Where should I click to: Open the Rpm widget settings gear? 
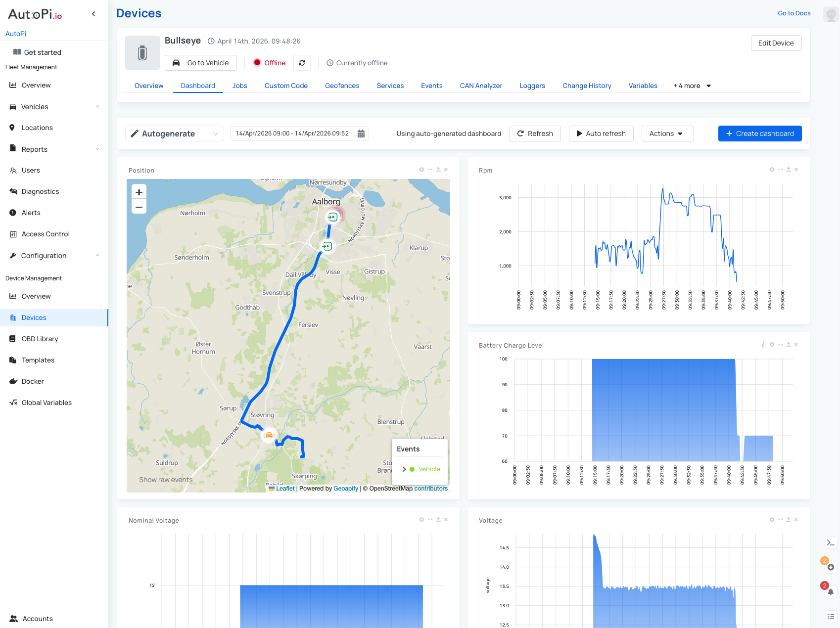(x=771, y=169)
